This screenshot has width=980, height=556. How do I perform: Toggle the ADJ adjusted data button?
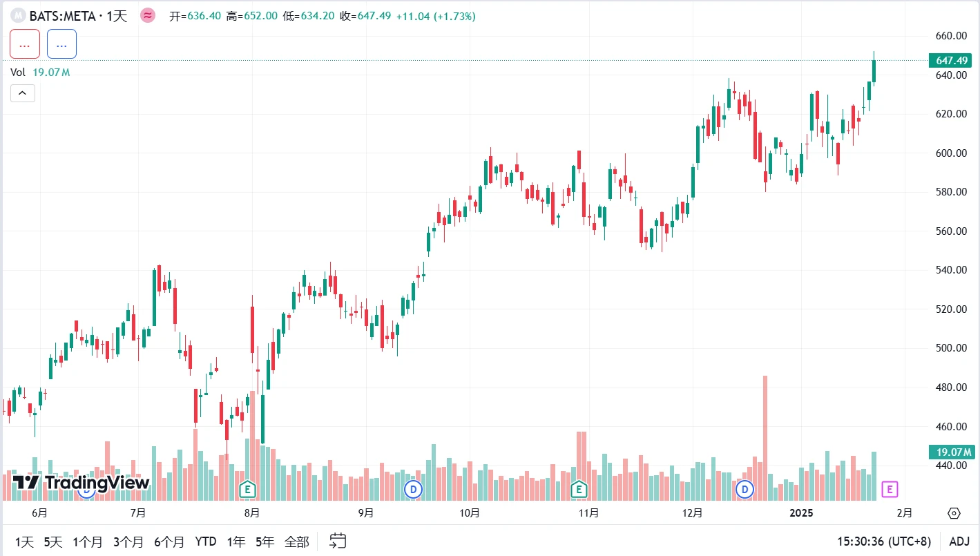click(959, 541)
